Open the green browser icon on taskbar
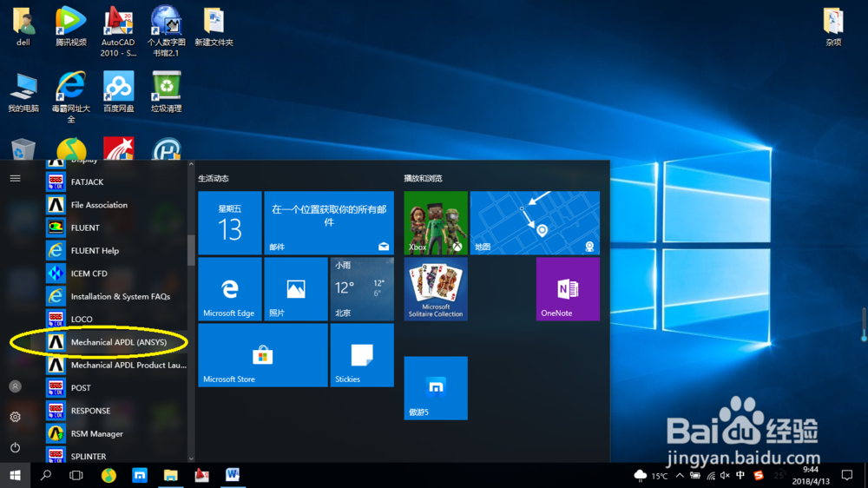This screenshot has height=488, width=868. 108,475
